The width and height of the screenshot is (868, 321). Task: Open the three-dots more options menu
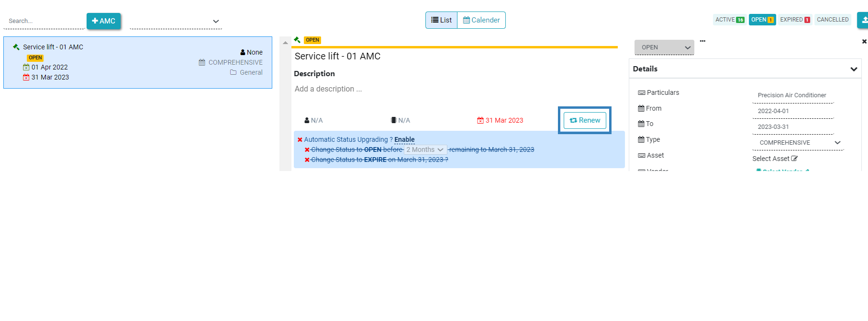coord(702,41)
